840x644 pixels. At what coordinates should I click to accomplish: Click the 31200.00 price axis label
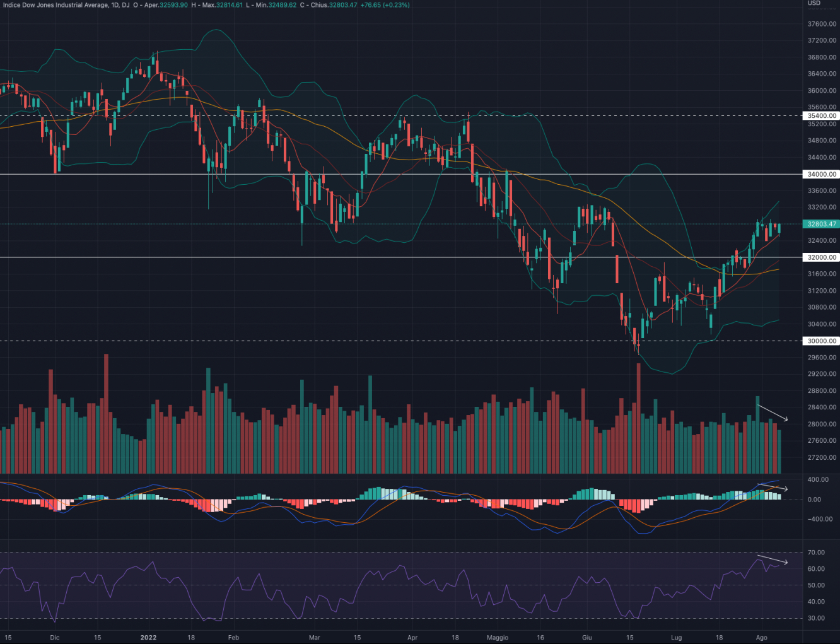[822, 291]
